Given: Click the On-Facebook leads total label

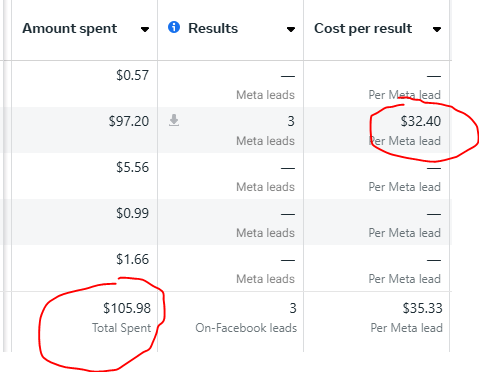Looking at the screenshot, I should click(246, 328).
